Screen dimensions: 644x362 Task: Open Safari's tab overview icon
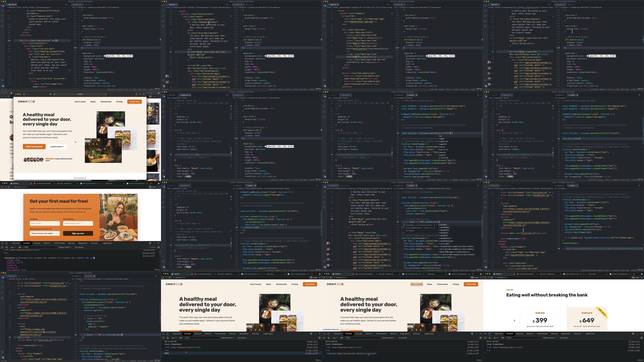coord(144,94)
